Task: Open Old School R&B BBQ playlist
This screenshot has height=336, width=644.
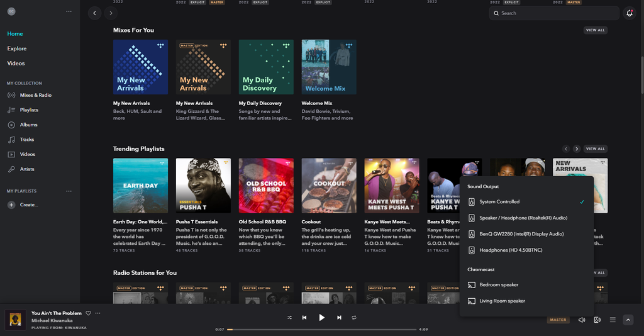Action: pyautogui.click(x=266, y=186)
